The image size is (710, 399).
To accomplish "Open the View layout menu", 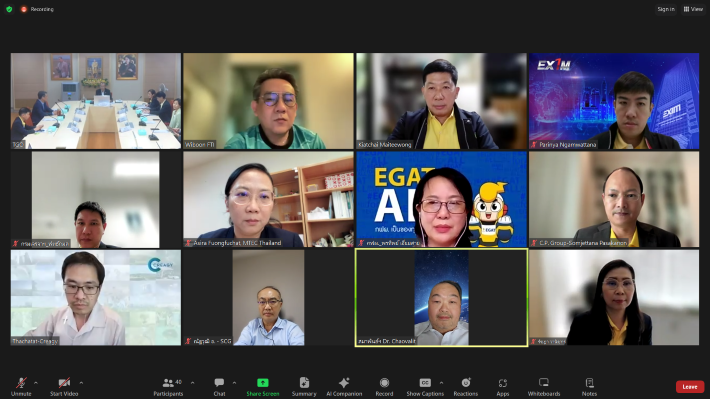I will (693, 9).
